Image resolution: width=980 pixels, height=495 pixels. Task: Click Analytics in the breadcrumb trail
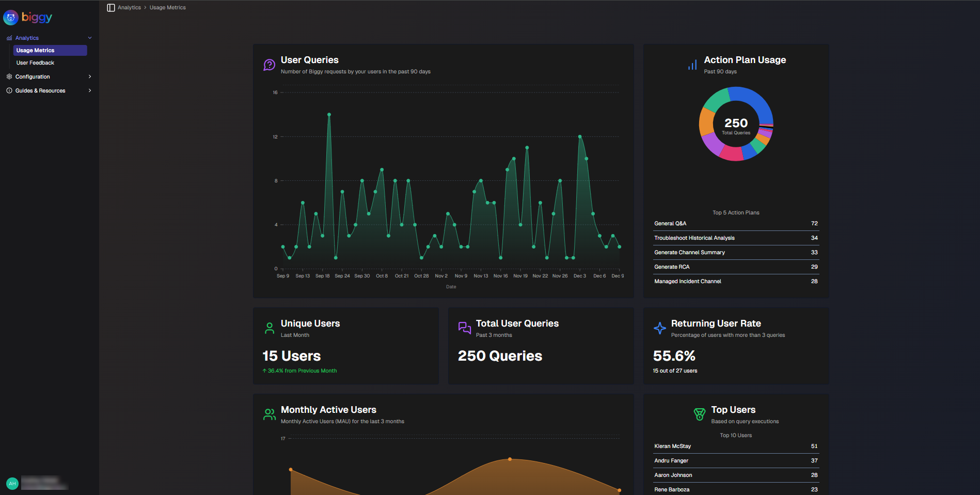129,7
